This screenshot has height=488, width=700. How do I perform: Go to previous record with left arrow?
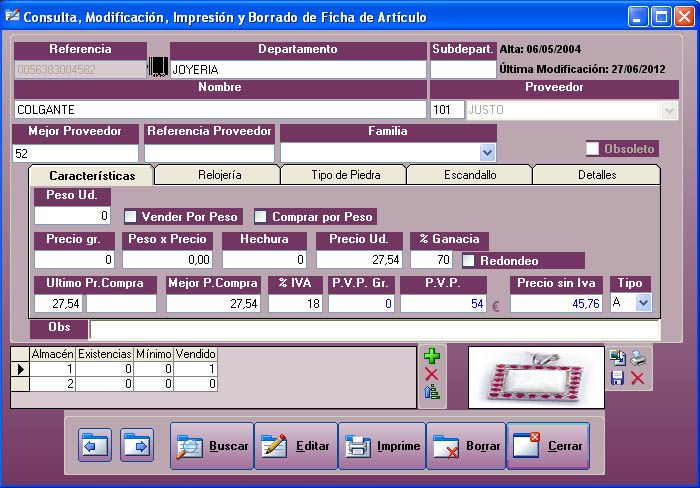[x=95, y=446]
